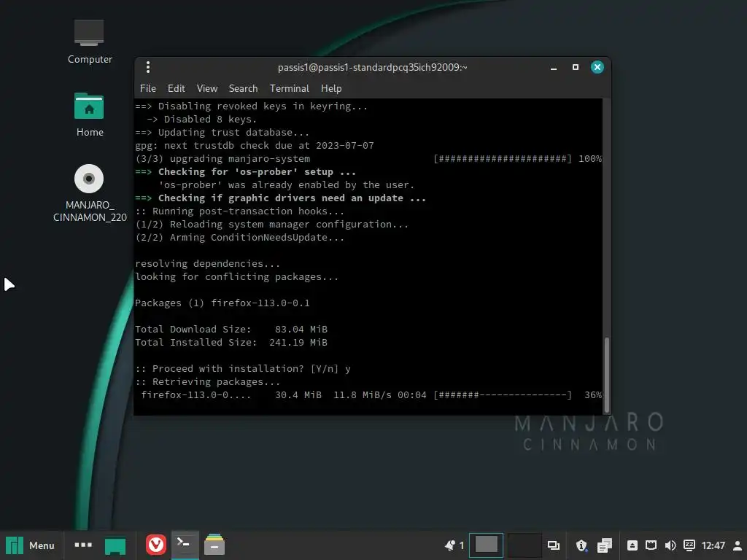Open the Manjaro Menu button
This screenshot has height=560, width=747.
pyautogui.click(x=31, y=545)
